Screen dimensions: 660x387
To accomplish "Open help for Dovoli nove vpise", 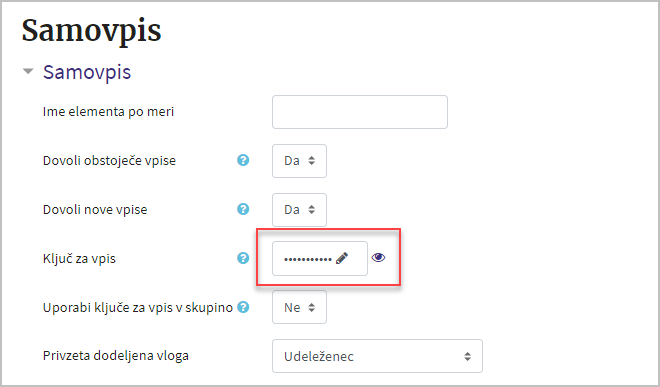I will pyautogui.click(x=243, y=209).
